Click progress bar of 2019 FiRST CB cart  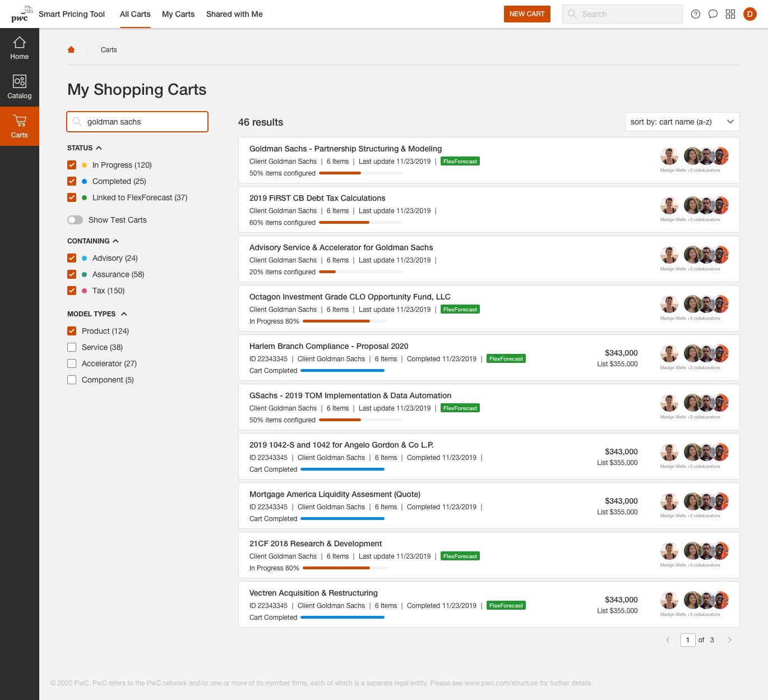click(361, 223)
